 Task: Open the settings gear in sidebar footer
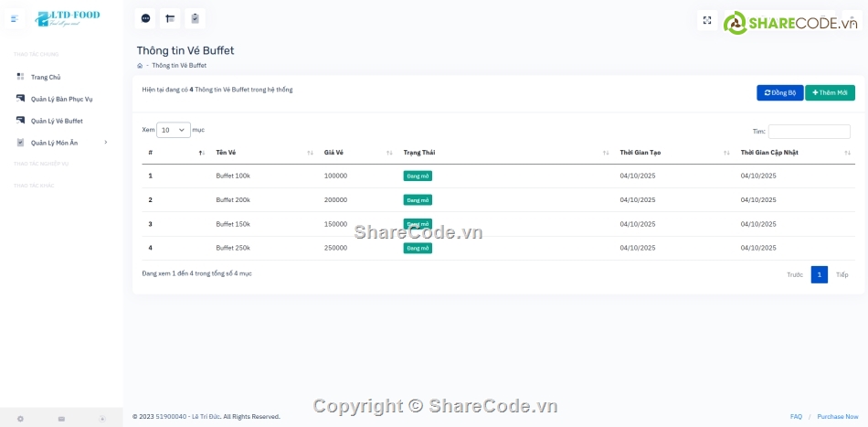pos(20,419)
